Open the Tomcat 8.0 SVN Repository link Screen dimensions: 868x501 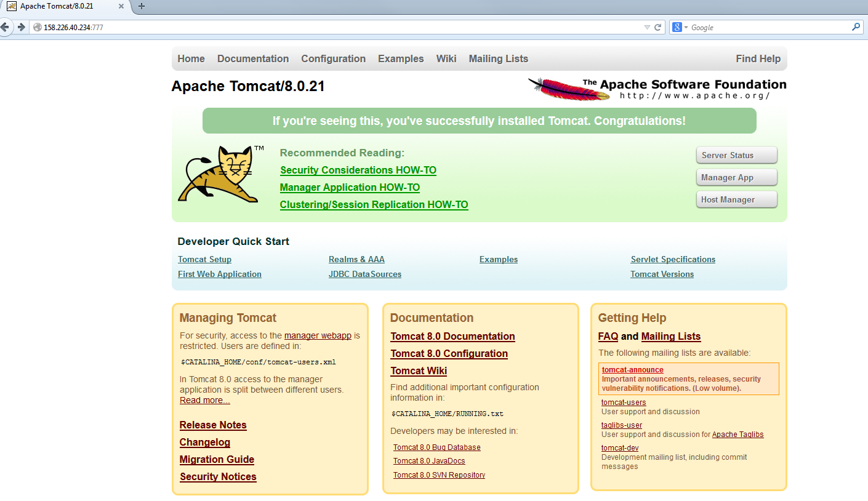439,475
